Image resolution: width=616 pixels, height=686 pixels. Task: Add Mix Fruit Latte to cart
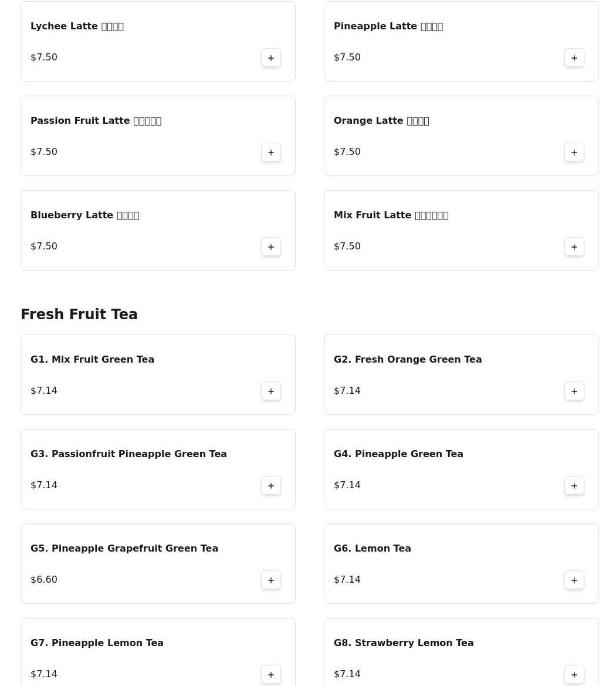click(x=574, y=247)
